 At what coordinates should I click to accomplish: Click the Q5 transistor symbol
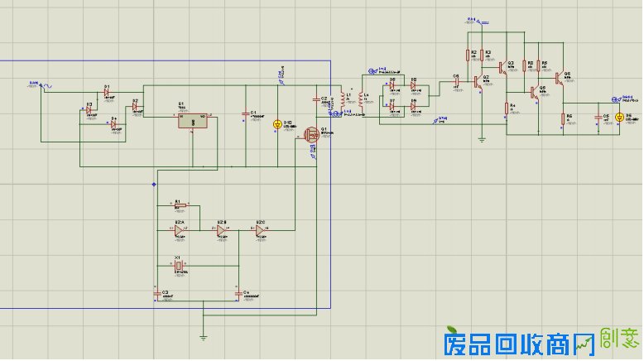[x=534, y=92]
